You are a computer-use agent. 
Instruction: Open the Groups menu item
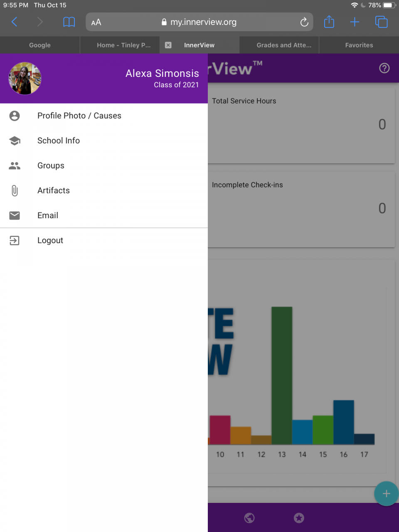tap(104, 165)
